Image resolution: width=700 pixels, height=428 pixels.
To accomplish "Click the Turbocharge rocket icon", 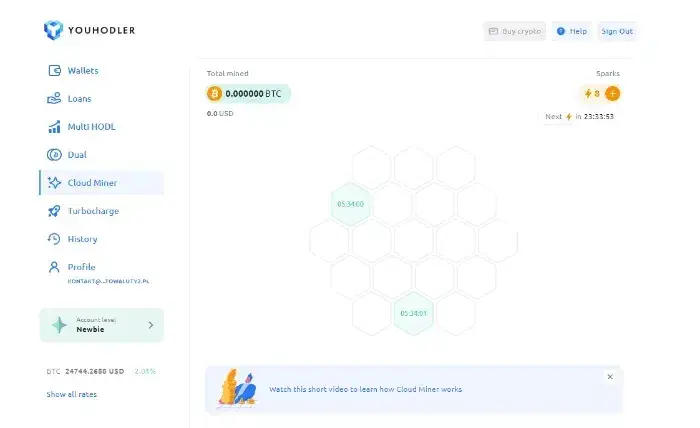I will tap(54, 211).
